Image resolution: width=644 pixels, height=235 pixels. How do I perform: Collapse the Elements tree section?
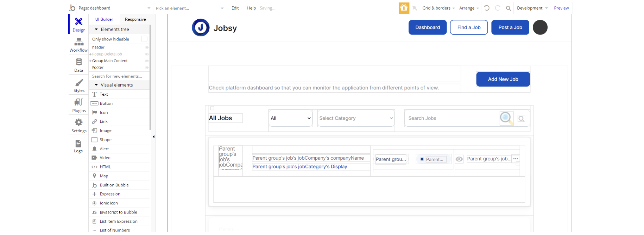tap(96, 30)
